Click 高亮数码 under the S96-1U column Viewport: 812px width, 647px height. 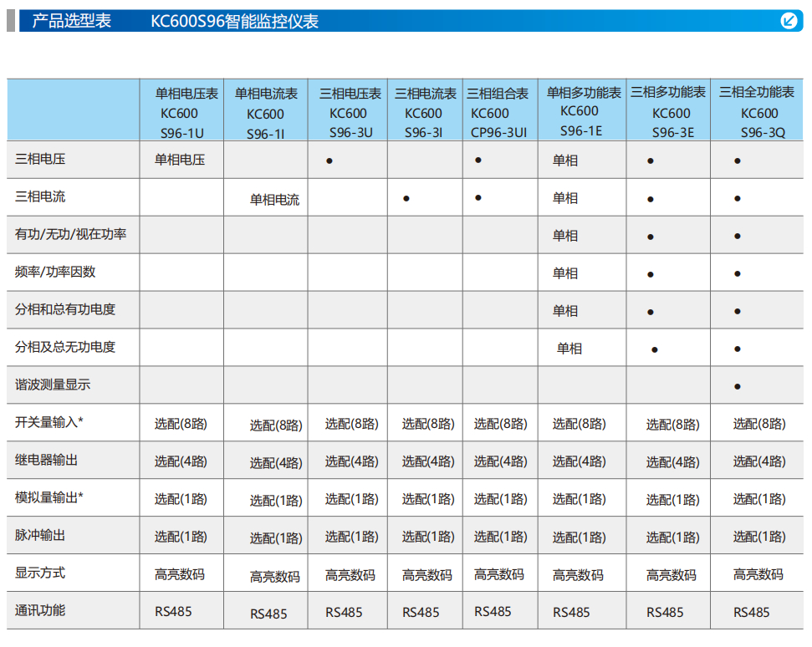180,574
